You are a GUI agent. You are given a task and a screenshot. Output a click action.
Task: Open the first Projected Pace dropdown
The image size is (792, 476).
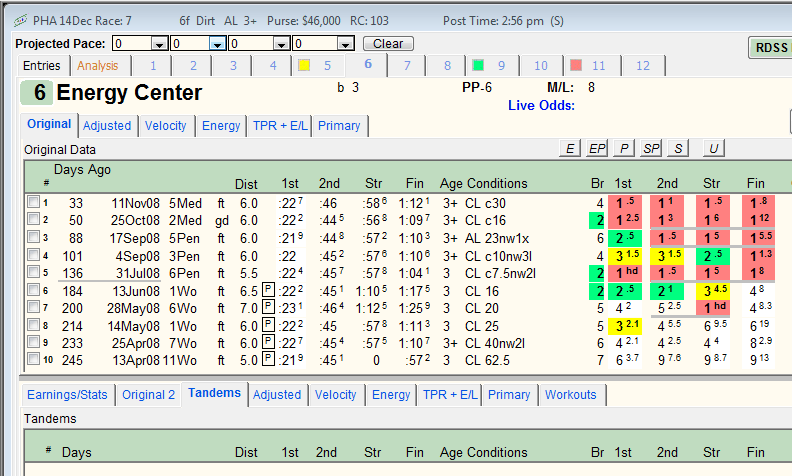point(160,44)
